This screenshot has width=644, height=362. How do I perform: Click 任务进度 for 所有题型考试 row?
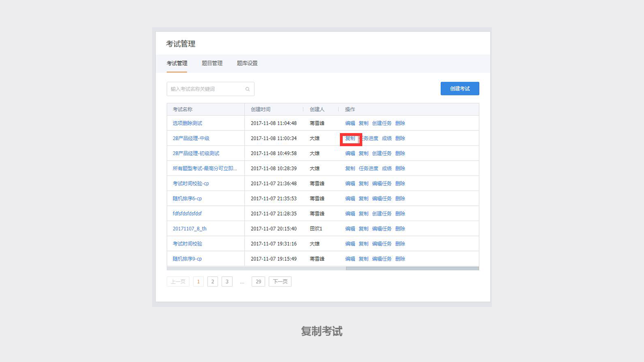pos(369,169)
